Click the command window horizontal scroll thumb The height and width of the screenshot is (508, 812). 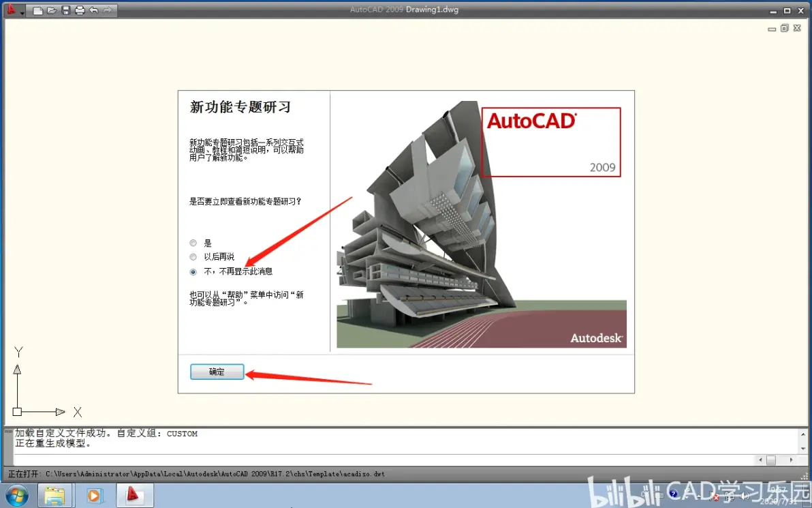[x=771, y=460]
